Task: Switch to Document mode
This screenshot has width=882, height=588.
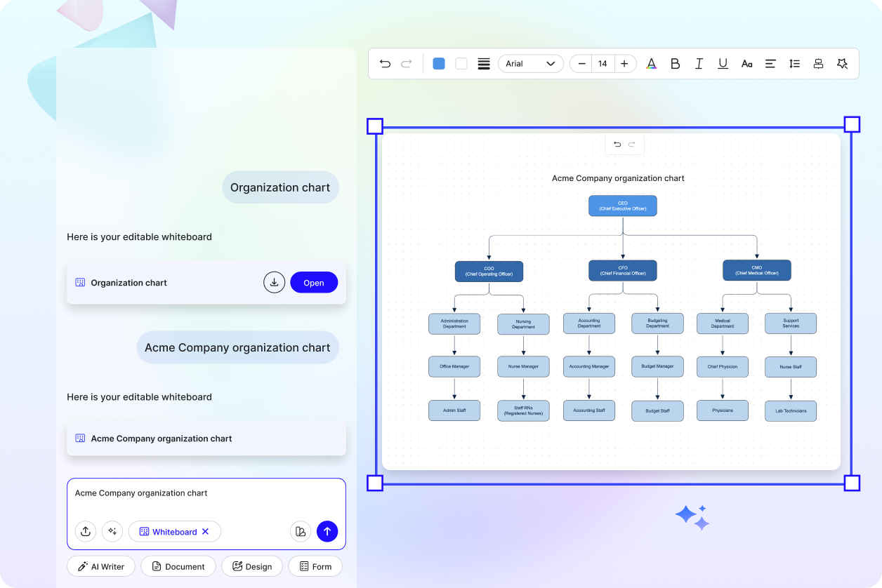Action: click(x=178, y=566)
